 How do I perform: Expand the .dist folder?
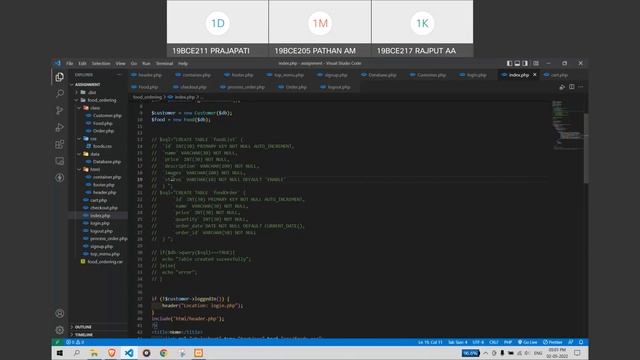pyautogui.click(x=91, y=92)
